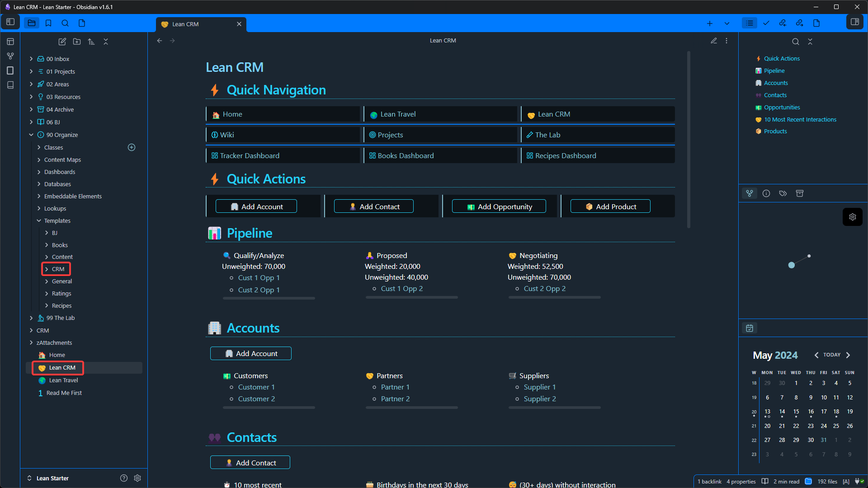Open the file explorer tab icon
Screen dimensions: 868x488
[x=32, y=23]
